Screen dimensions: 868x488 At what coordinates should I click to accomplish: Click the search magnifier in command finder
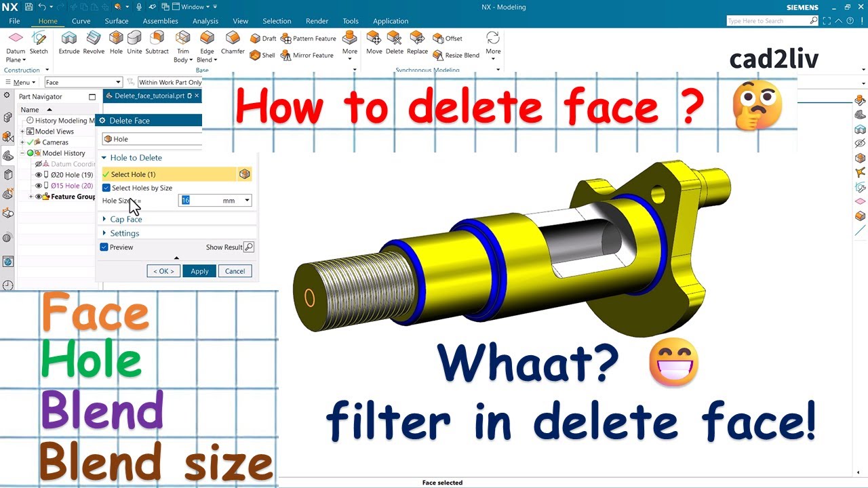814,21
